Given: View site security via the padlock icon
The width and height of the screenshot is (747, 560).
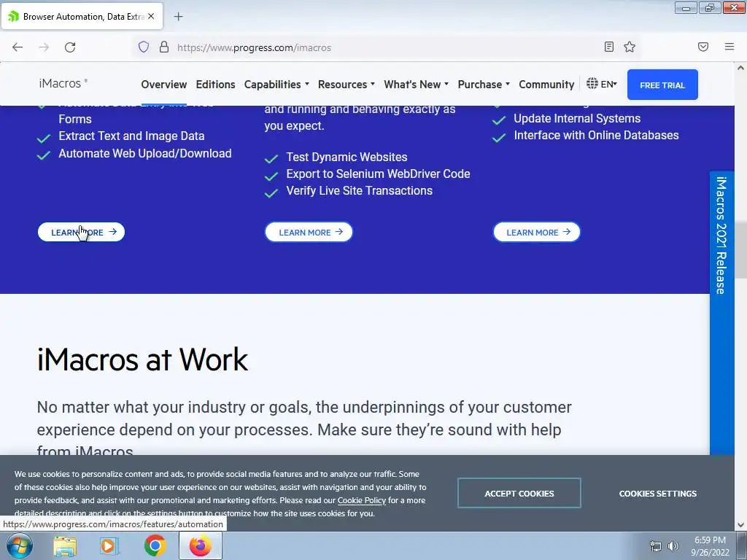Looking at the screenshot, I should [x=164, y=47].
